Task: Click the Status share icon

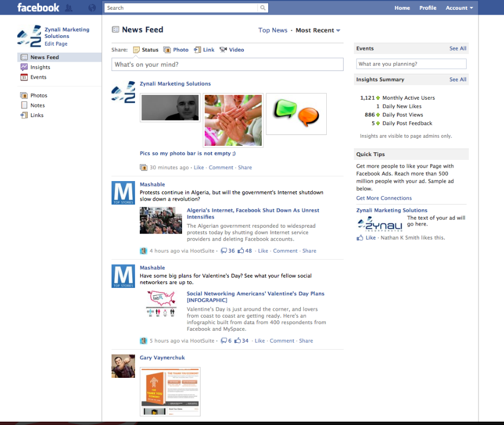Action: point(137,50)
